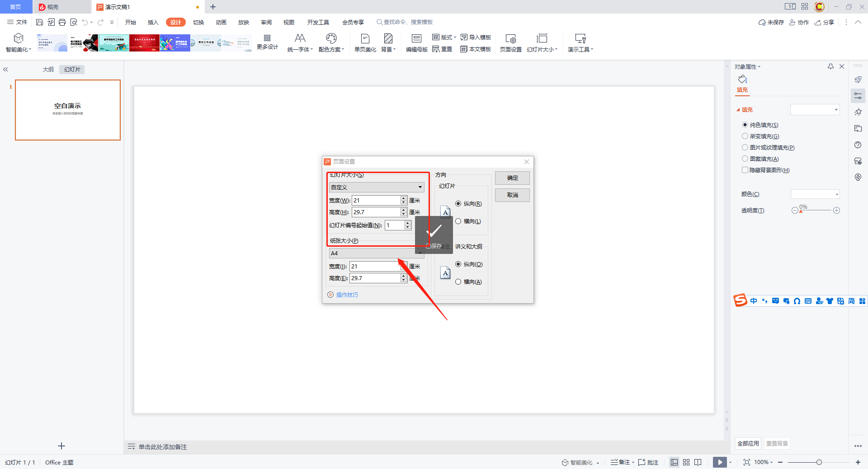Image resolution: width=868 pixels, height=469 pixels.
Task: Select Picture or Texture Fill (图片或纹理填充) radio
Action: point(745,147)
